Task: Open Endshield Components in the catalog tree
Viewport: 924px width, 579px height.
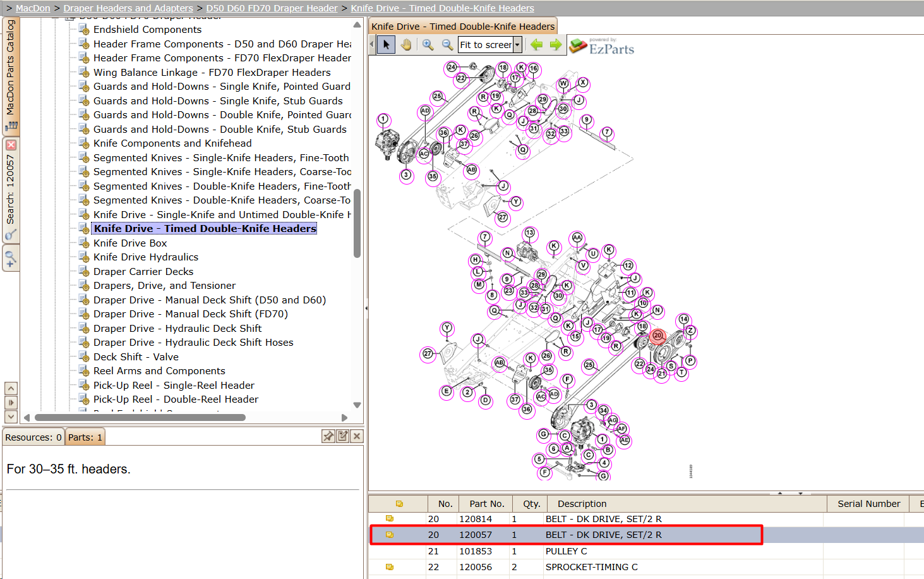Action: pyautogui.click(x=147, y=30)
